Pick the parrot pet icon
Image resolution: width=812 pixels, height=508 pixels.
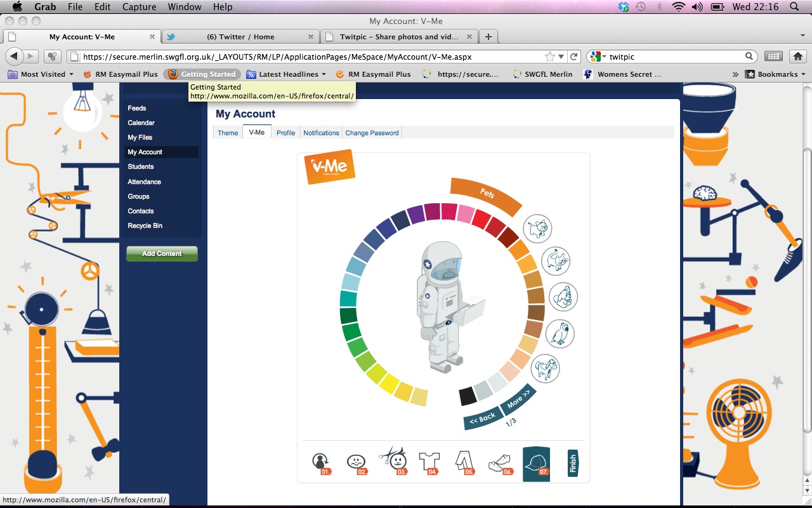pyautogui.click(x=560, y=333)
